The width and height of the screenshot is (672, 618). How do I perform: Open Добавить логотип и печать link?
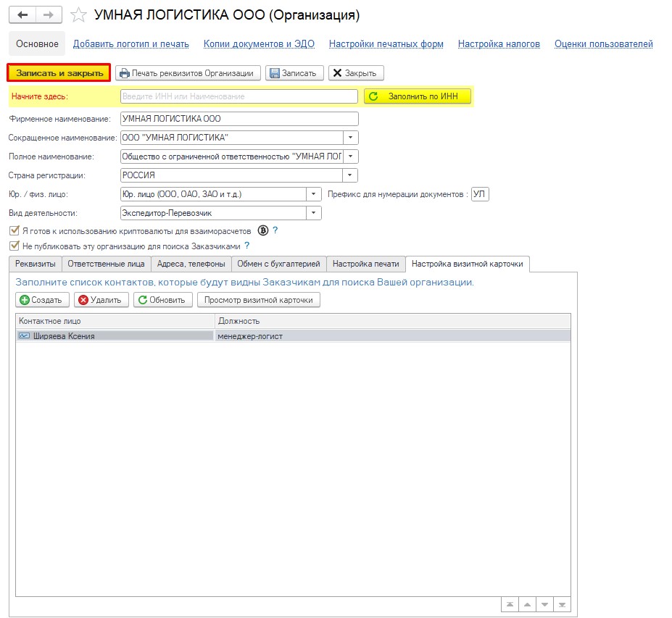click(x=130, y=43)
